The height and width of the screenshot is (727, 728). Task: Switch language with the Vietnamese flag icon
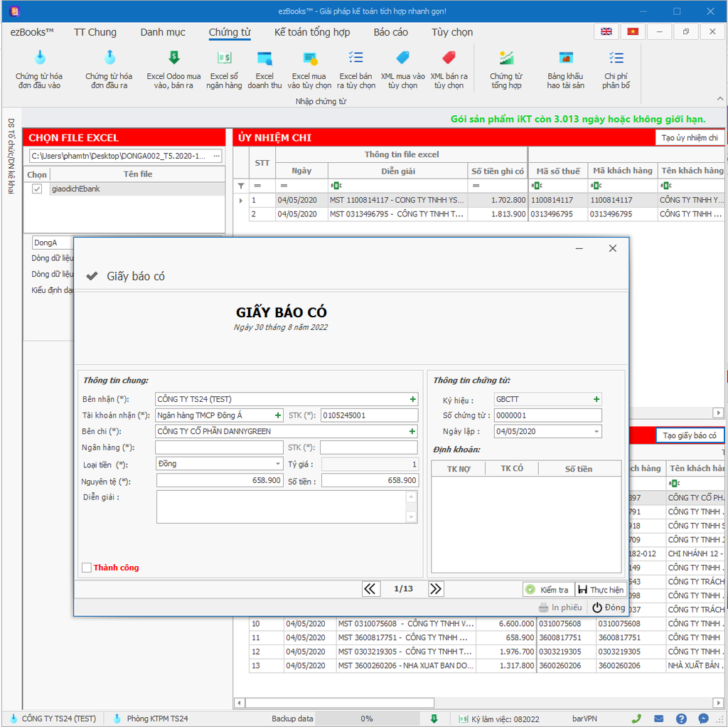[x=631, y=32]
